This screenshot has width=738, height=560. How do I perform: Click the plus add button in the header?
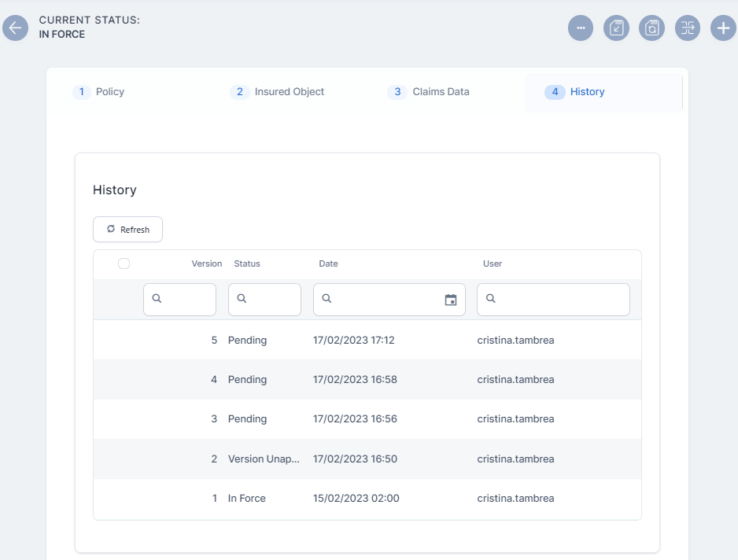(x=723, y=28)
